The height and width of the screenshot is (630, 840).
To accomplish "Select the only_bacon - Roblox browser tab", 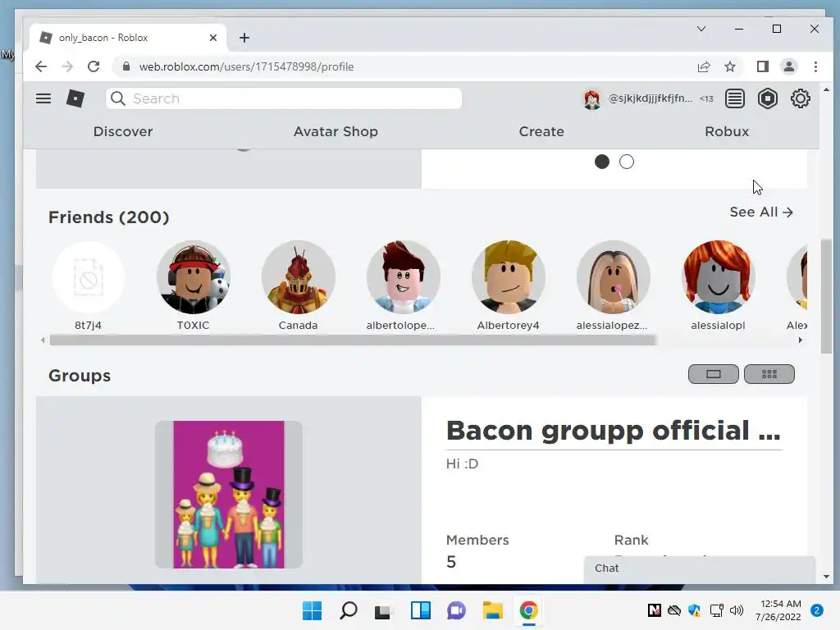I will [127, 38].
